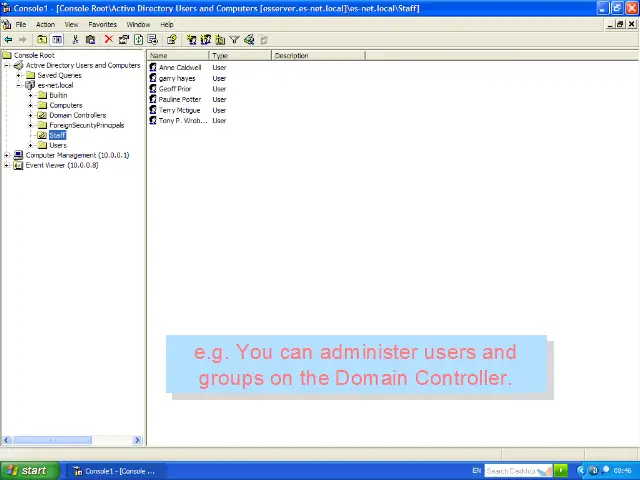Click the Create New User toolbar icon
This screenshot has height=480, width=640.
[192, 40]
